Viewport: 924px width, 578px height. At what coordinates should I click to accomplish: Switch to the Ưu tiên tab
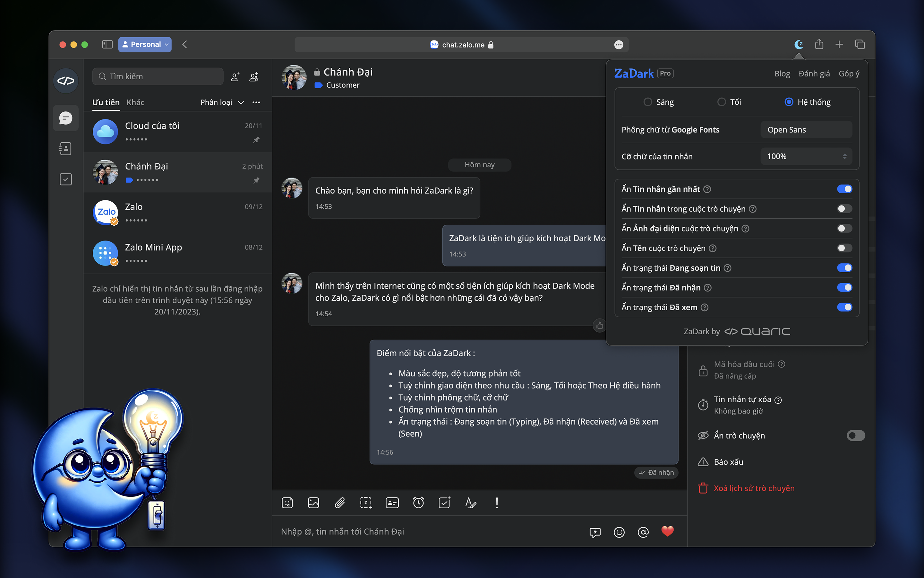click(x=106, y=102)
